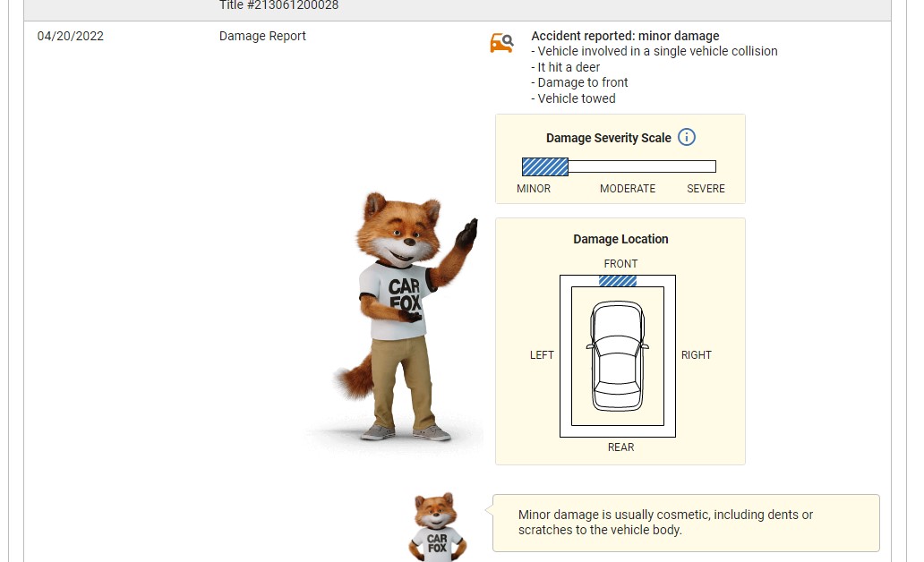Image resolution: width=924 pixels, height=562 pixels.
Task: Click the blue striped front damage marker
Action: (x=618, y=281)
